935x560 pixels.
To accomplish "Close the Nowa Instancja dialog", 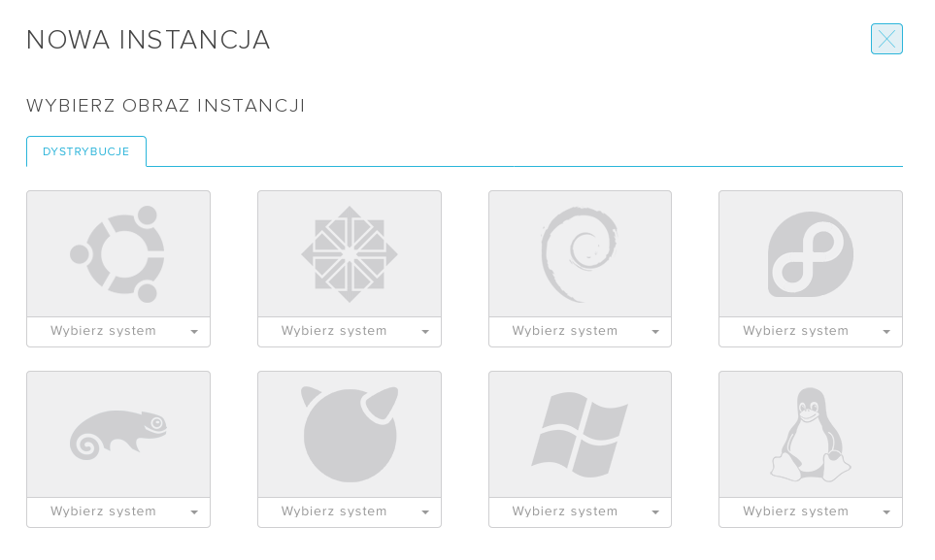I will pos(886,40).
